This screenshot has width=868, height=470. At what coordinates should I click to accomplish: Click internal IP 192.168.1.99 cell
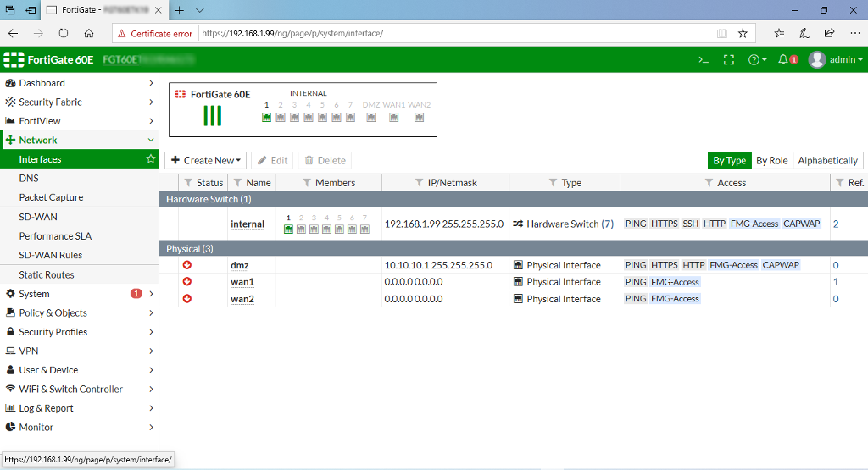444,224
